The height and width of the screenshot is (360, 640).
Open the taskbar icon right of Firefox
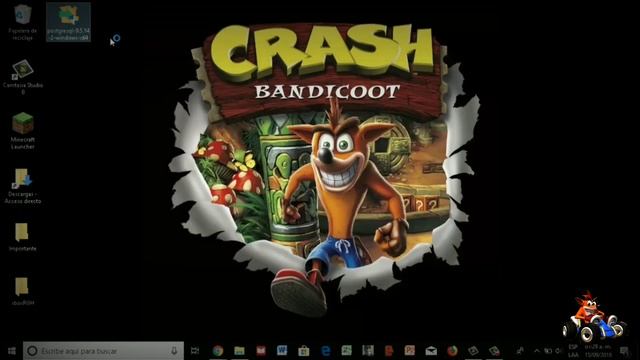click(x=473, y=351)
